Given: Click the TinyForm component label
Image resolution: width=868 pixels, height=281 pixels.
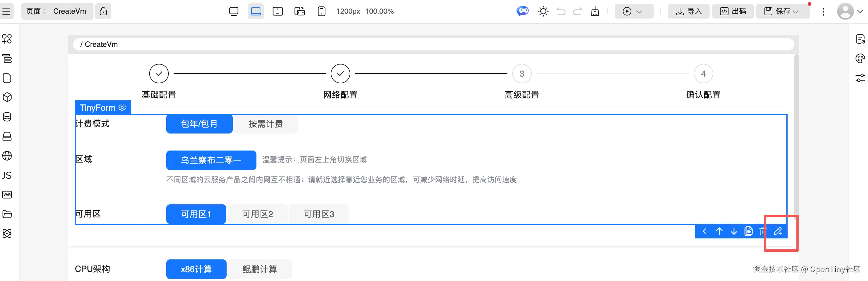Looking at the screenshot, I should pyautogui.click(x=97, y=108).
